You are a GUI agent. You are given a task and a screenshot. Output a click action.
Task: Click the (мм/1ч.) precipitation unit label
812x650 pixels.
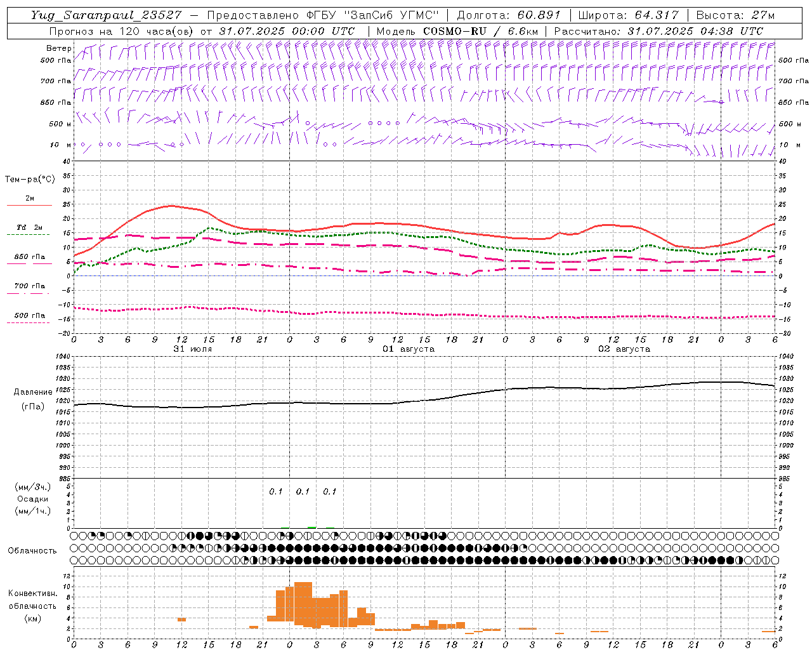coord(33,511)
